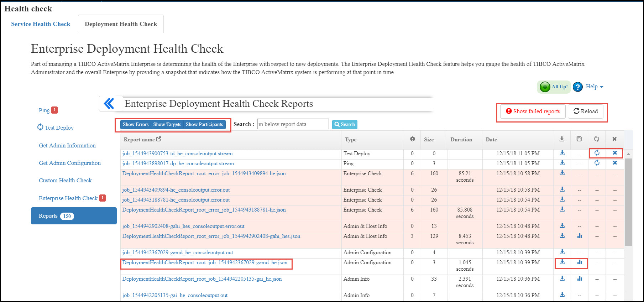Delete the Test Deploy report row
Screen dimensions: 644x302
click(x=615, y=153)
